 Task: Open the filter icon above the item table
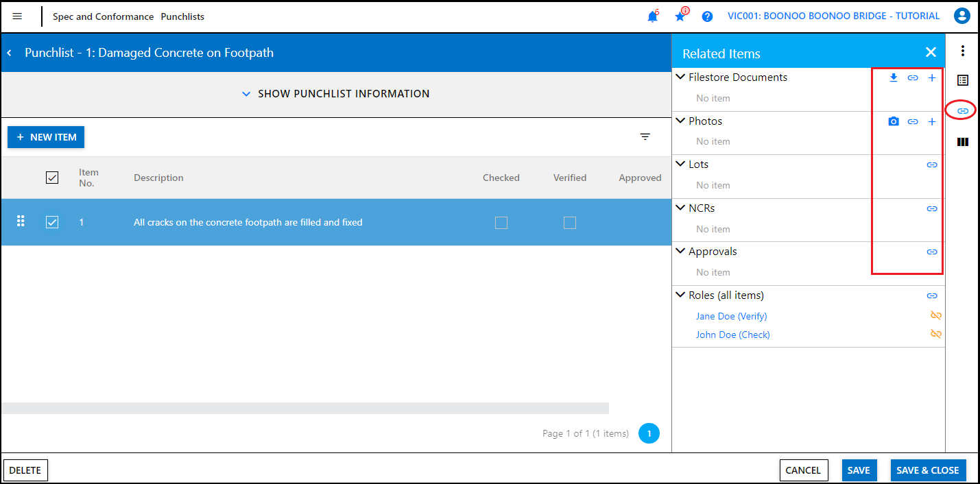coord(645,137)
